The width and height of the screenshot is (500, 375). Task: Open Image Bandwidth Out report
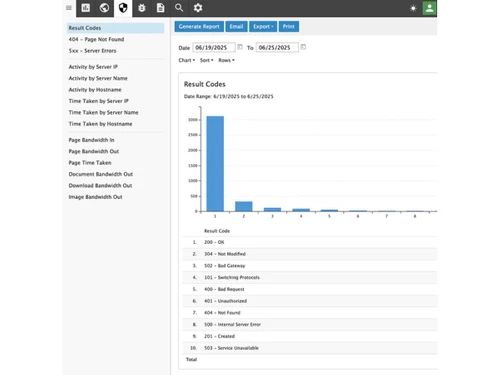point(95,197)
